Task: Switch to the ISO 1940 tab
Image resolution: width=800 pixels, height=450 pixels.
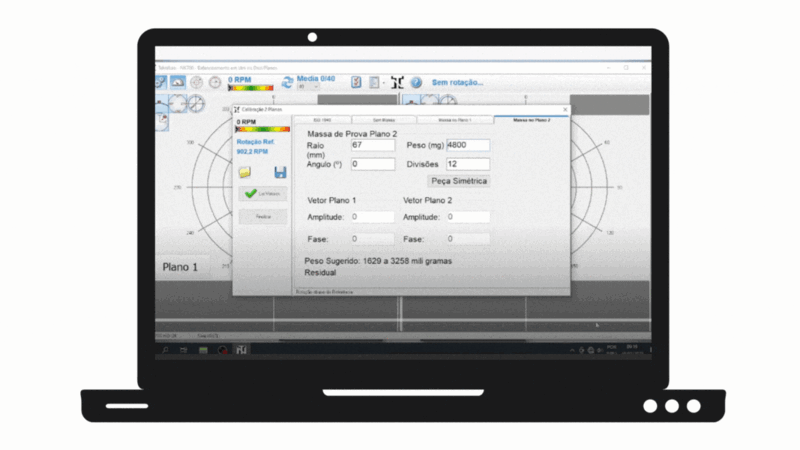Action: 322,119
